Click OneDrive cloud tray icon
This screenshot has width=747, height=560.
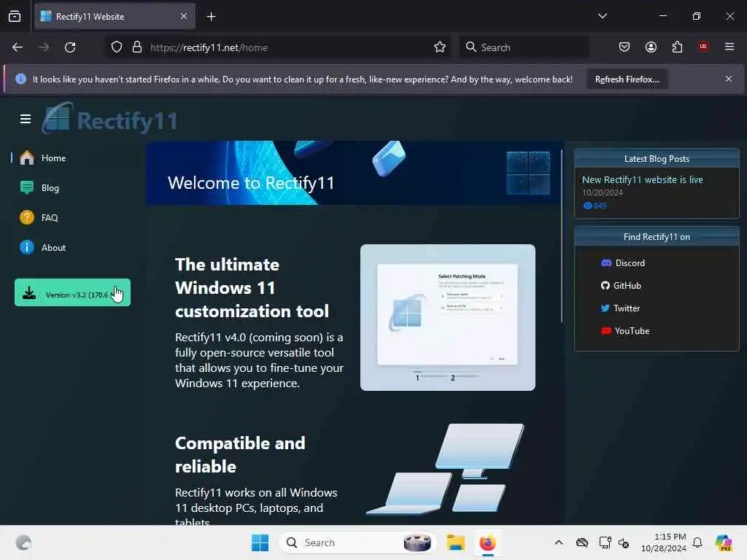click(581, 542)
